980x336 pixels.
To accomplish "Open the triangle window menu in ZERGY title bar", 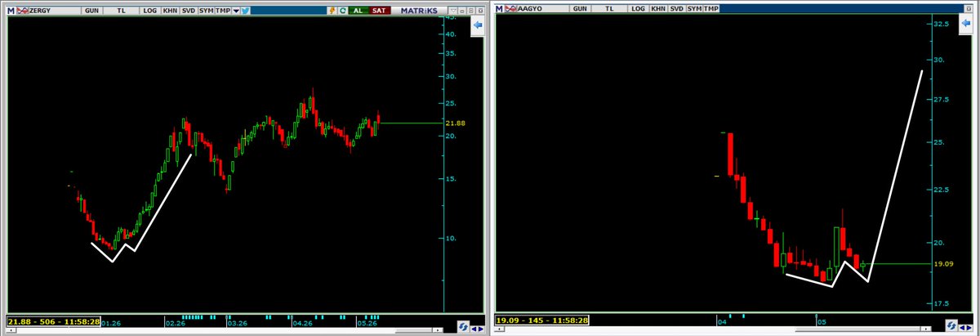I will [x=453, y=11].
